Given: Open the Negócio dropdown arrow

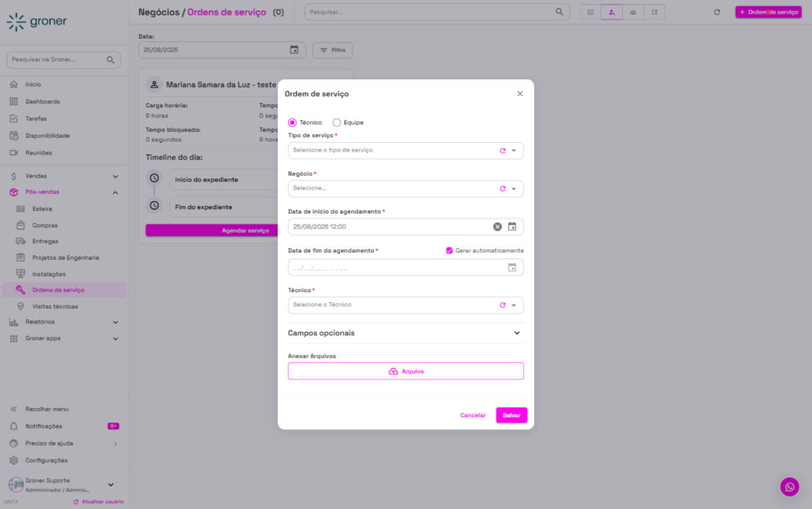Looking at the screenshot, I should click(x=514, y=188).
